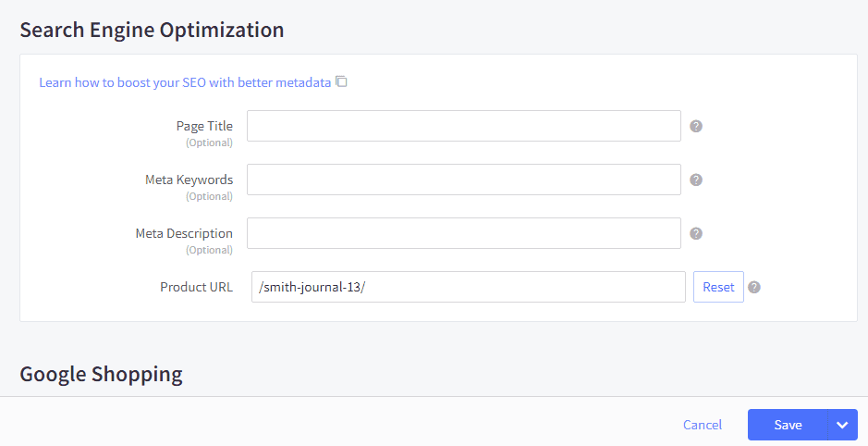Click the Meta Description label
868x446 pixels.
(184, 234)
